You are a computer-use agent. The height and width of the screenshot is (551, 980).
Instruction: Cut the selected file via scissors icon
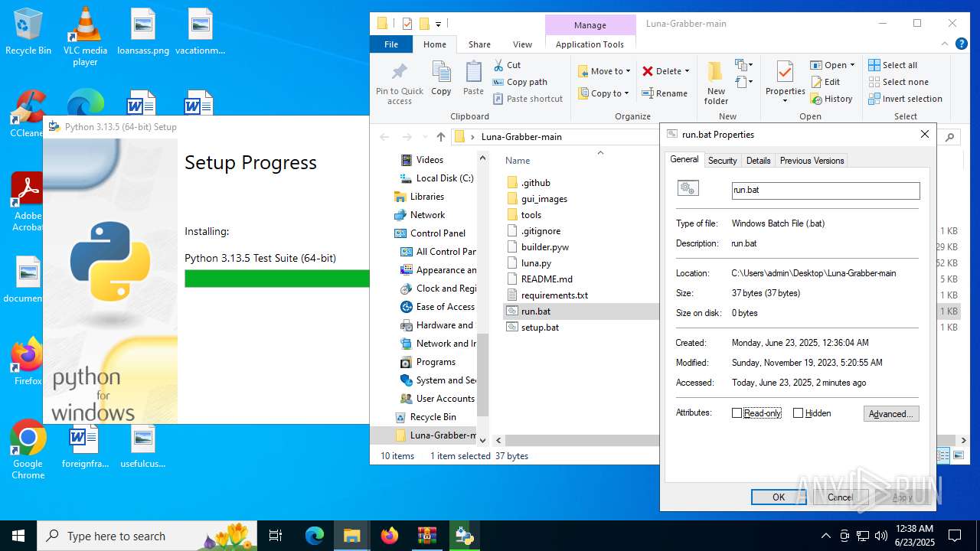coord(507,65)
